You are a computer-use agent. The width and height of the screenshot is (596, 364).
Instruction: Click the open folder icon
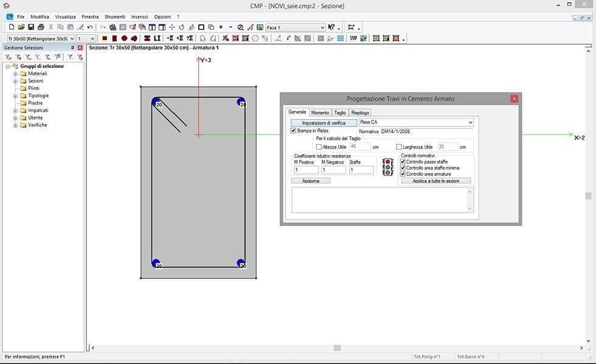(x=21, y=27)
